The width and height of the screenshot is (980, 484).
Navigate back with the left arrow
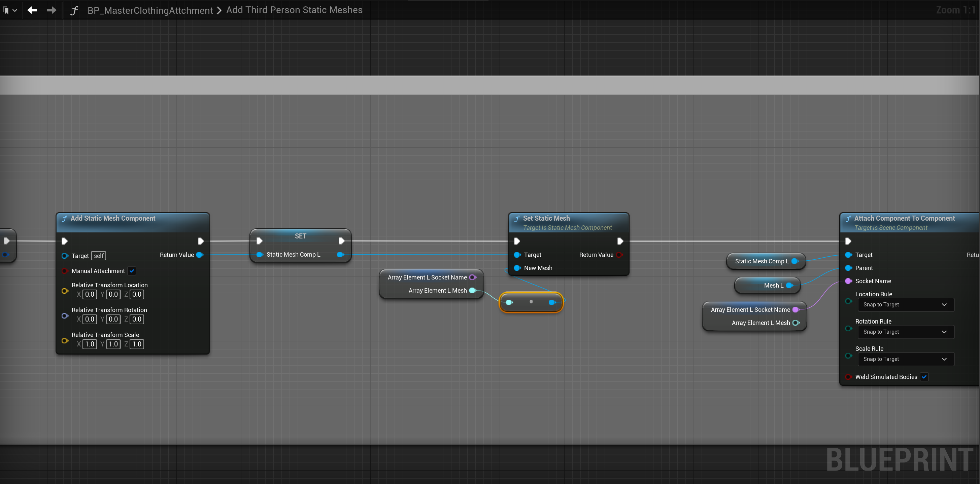[32, 10]
